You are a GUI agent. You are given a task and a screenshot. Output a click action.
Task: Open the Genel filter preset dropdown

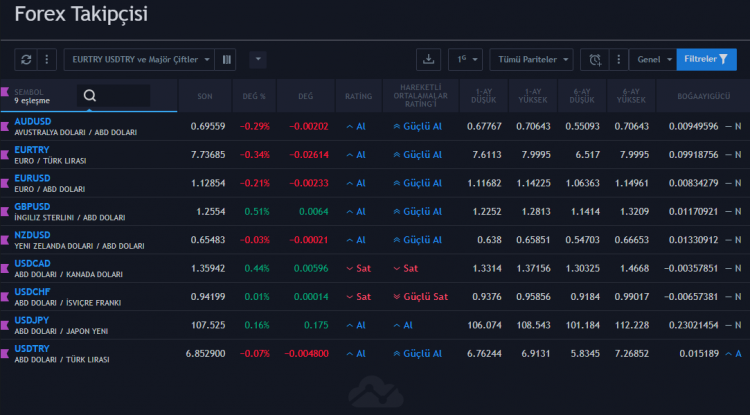click(653, 60)
